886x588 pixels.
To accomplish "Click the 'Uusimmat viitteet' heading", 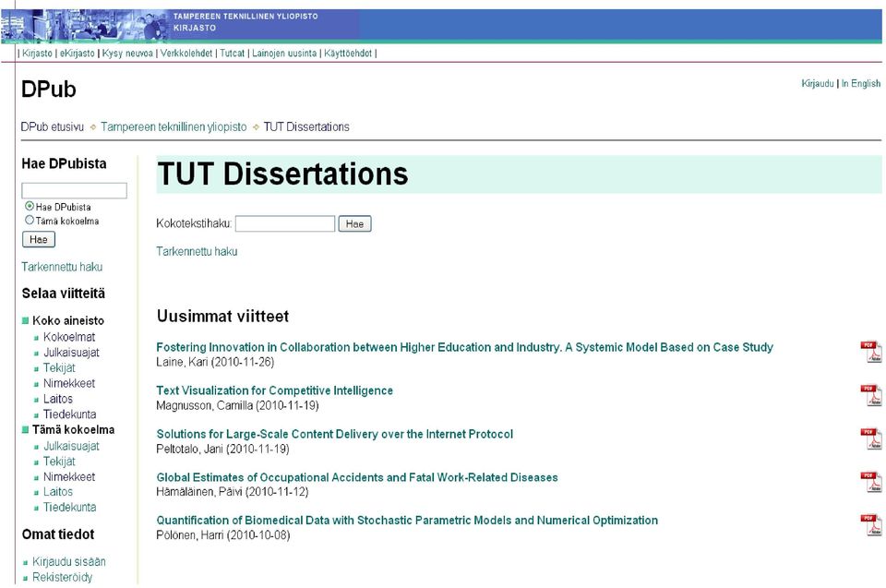I will pos(223,316).
